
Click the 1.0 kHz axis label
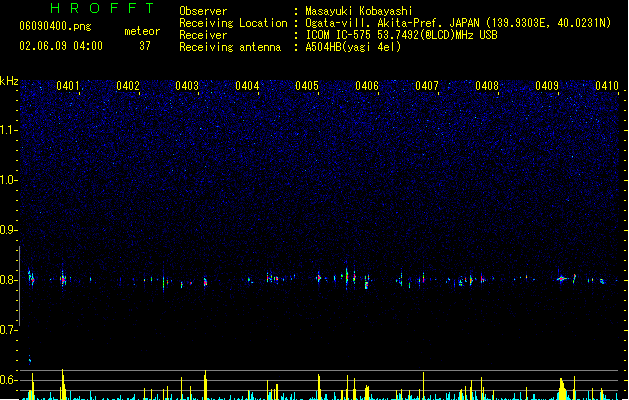click(x=7, y=180)
